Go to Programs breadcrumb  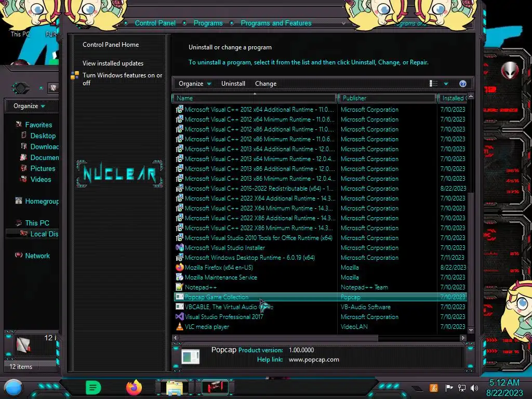[208, 23]
